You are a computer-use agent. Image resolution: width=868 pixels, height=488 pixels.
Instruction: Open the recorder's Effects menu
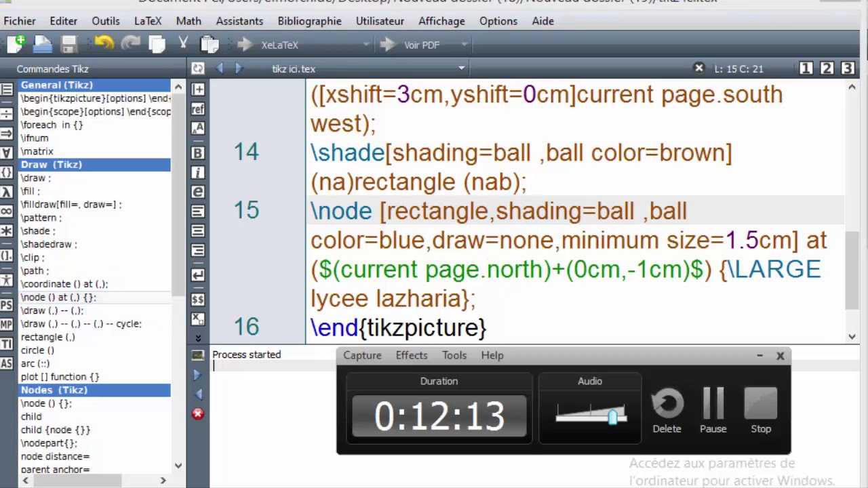click(412, 355)
